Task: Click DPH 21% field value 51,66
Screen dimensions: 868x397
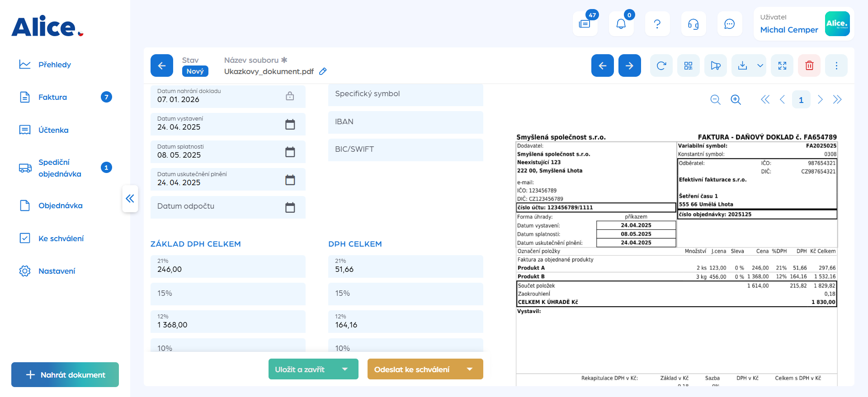Action: [x=406, y=266]
